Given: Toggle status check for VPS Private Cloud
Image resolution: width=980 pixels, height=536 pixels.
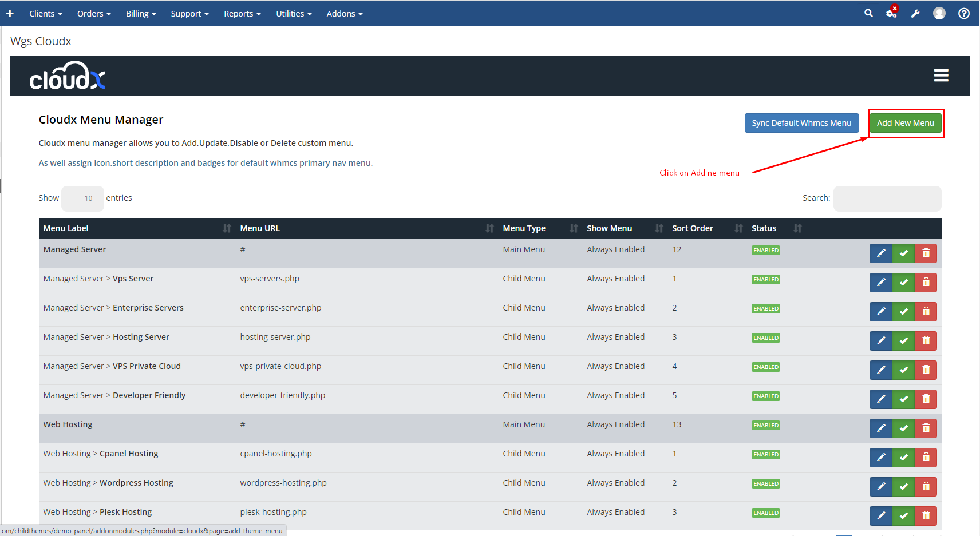Looking at the screenshot, I should click(x=903, y=370).
